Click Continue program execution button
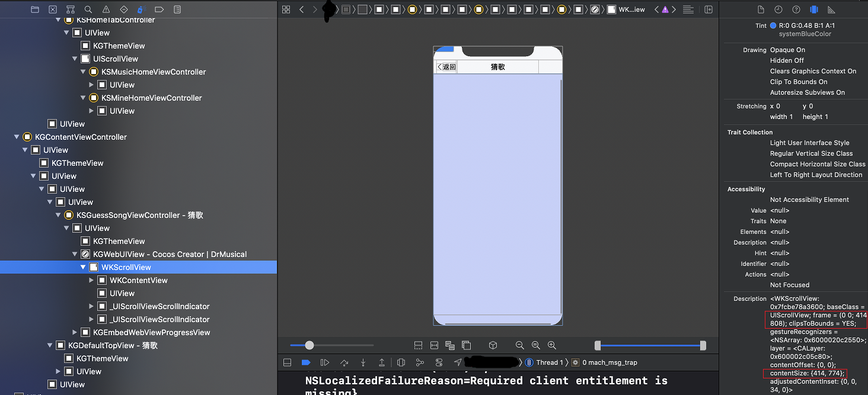Viewport: 868px width, 395px height. pyautogui.click(x=325, y=362)
